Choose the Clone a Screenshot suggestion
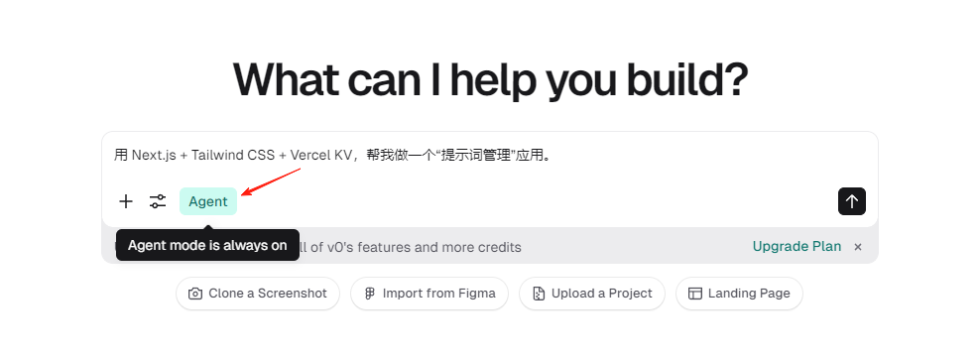The width and height of the screenshot is (980, 359). [258, 294]
